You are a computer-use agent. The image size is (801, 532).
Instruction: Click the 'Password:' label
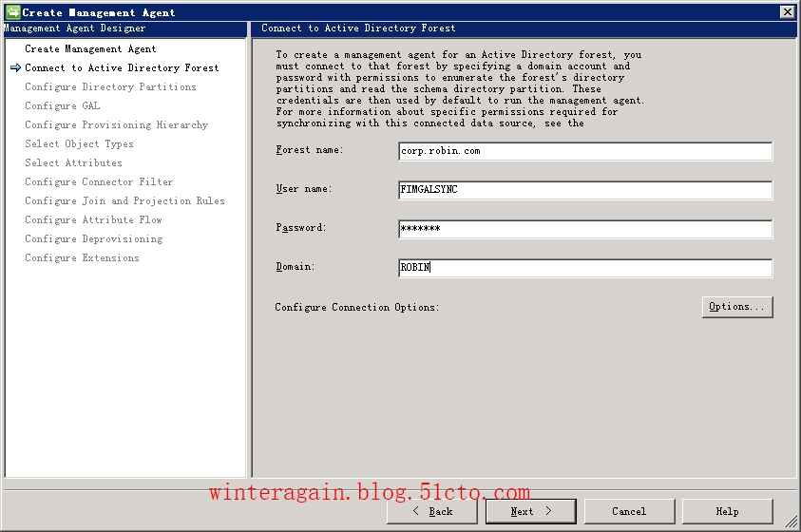(301, 228)
